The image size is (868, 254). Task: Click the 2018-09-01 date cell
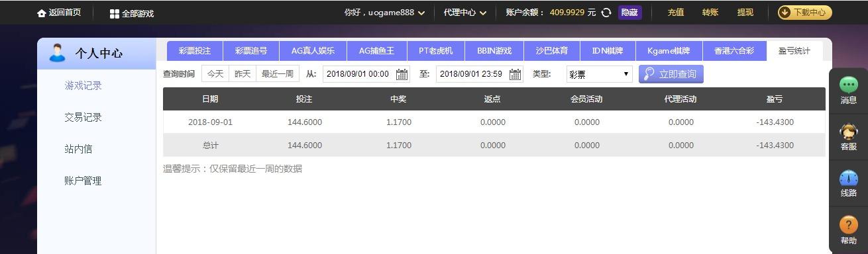pyautogui.click(x=210, y=122)
